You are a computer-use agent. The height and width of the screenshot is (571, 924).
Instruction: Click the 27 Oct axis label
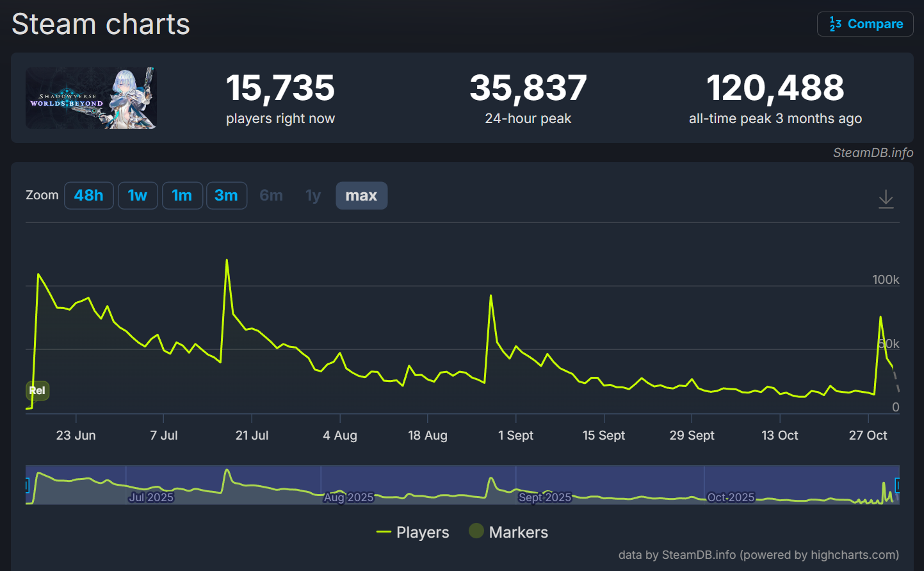[868, 435]
